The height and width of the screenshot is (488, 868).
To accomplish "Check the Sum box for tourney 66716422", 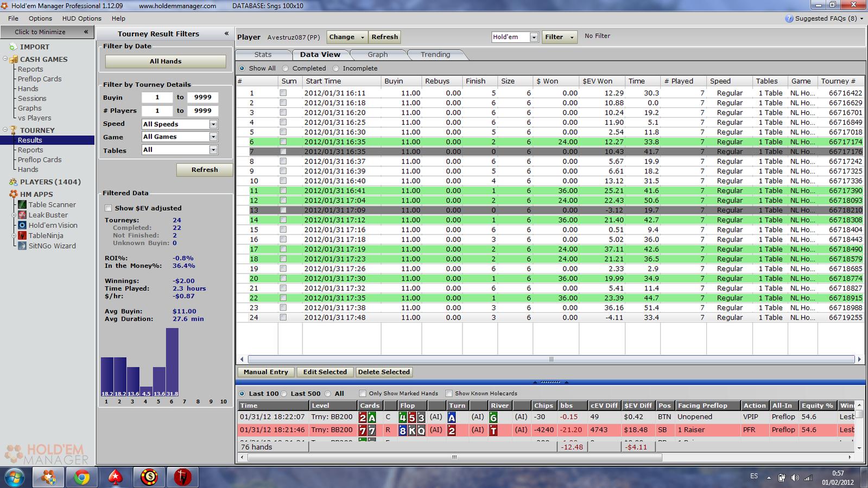I will click(x=283, y=93).
